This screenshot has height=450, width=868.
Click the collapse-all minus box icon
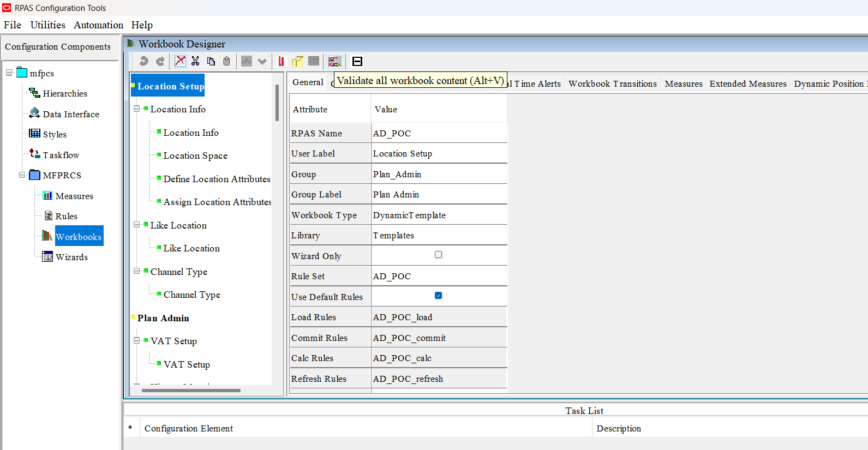tap(357, 61)
